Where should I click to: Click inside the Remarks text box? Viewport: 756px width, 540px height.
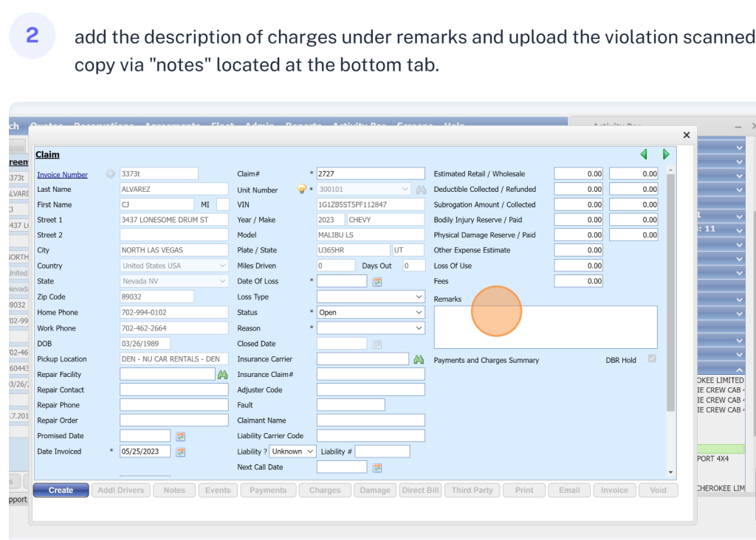545,327
